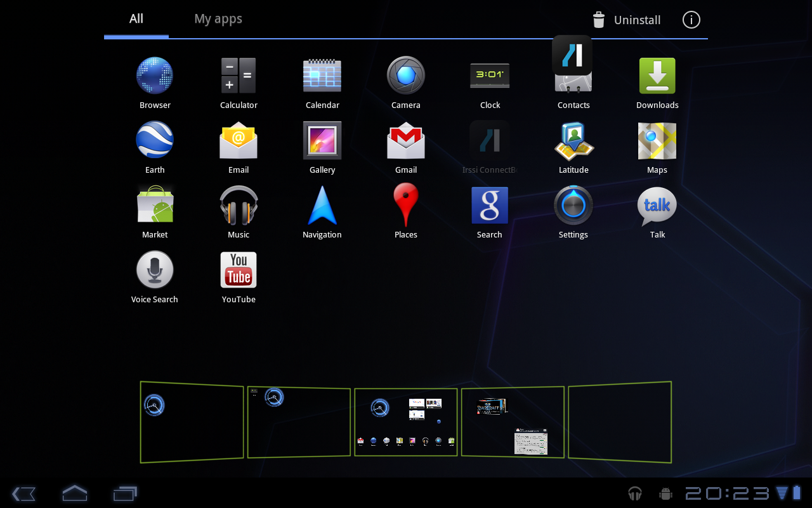Open the Android Market app
The width and height of the screenshot is (812, 508).
coord(155,212)
